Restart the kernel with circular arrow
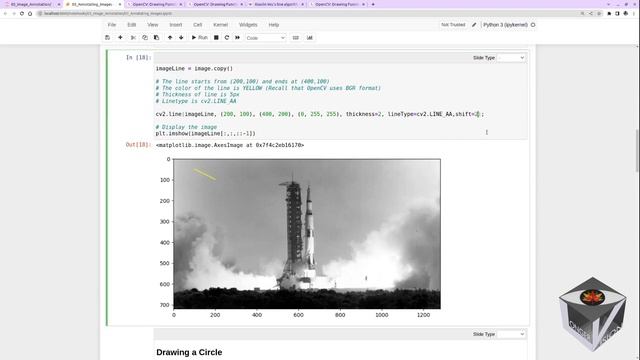 coord(227,38)
